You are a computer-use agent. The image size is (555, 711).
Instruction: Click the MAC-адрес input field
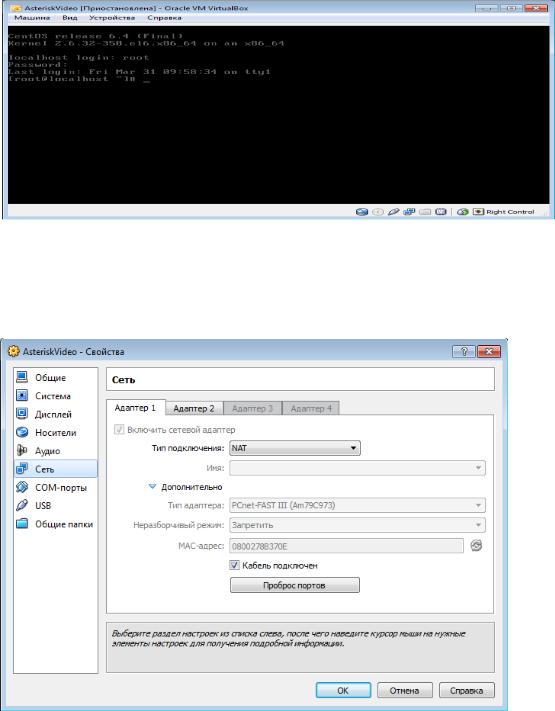tap(346, 546)
